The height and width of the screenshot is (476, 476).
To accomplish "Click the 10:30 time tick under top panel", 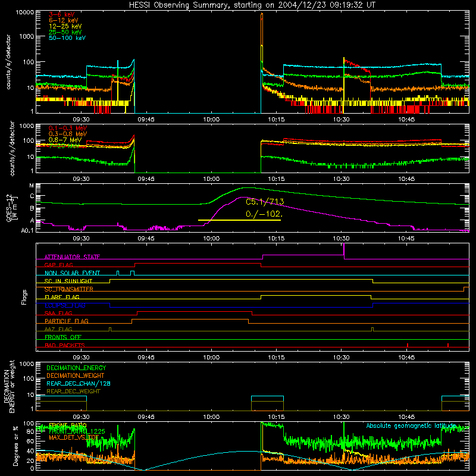I will pyautogui.click(x=341, y=120).
